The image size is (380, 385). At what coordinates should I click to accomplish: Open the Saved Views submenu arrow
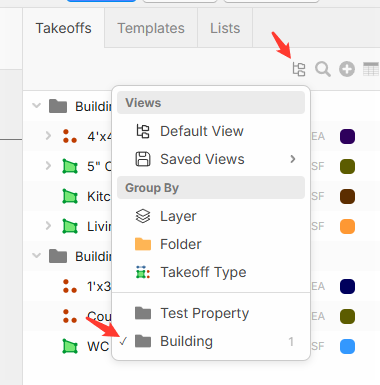pyautogui.click(x=293, y=159)
